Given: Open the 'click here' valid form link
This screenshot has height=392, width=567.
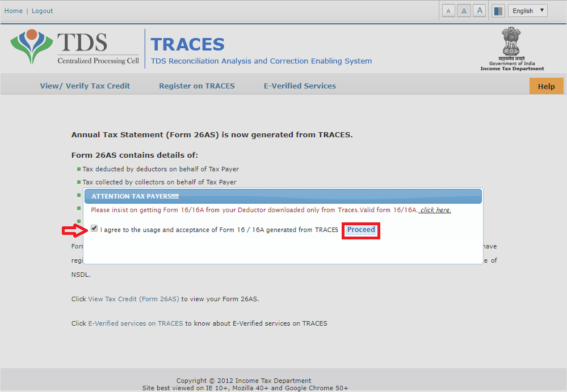Looking at the screenshot, I should pyautogui.click(x=435, y=210).
